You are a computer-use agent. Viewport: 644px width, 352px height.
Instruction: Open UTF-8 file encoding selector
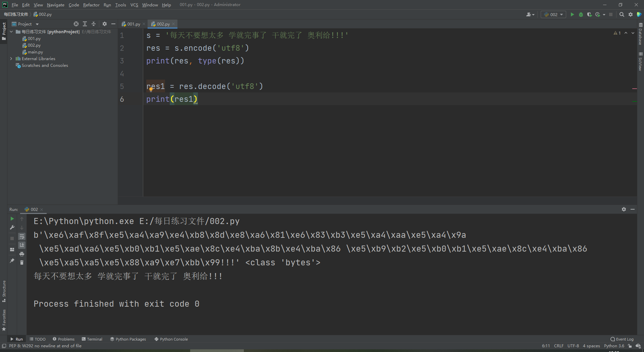(573, 346)
